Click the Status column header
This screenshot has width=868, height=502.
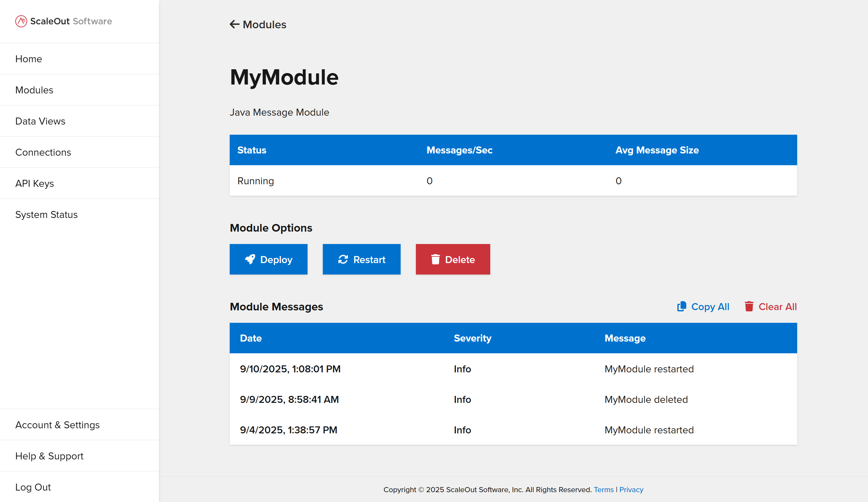251,150
